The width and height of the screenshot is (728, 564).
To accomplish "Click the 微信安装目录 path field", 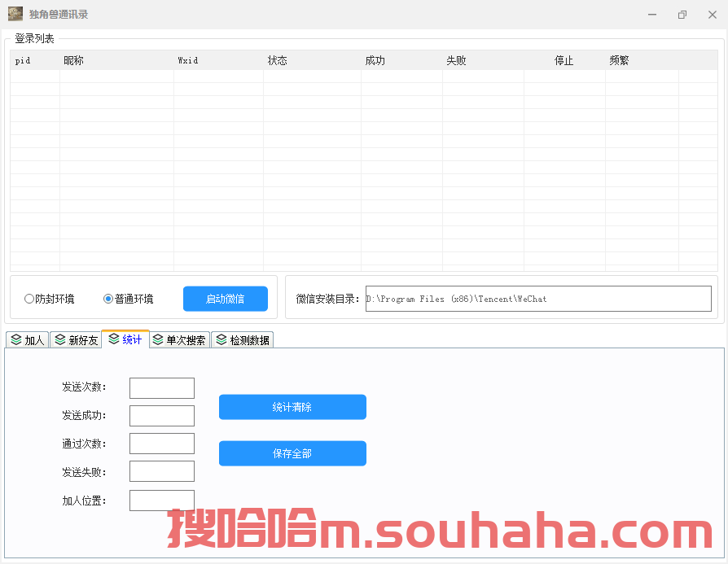I will tap(537, 298).
